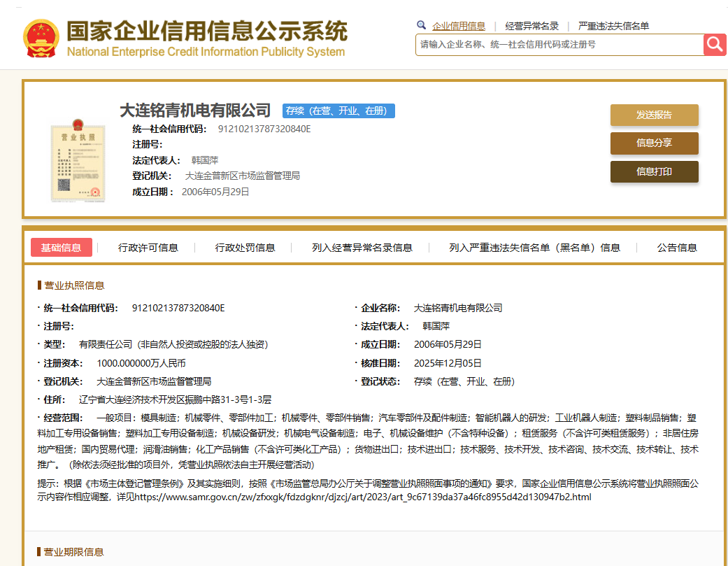Click the 信息打印 button
This screenshot has height=566, width=728.
pos(654,172)
